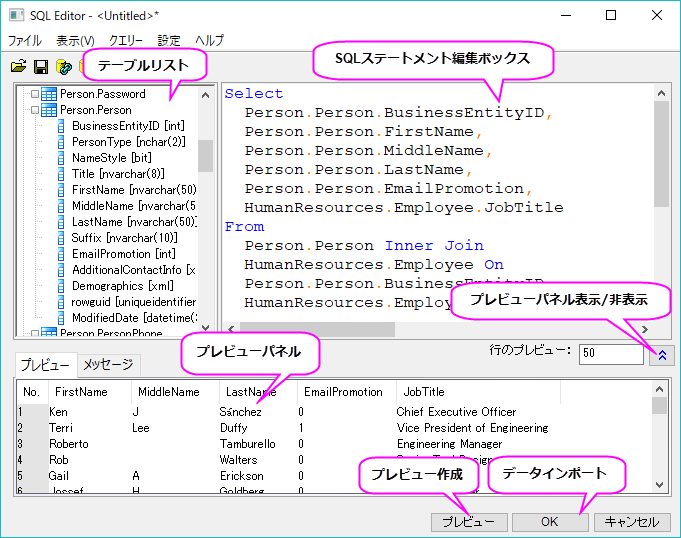Click the Person.Password table icon
The image size is (681, 538).
[49, 94]
